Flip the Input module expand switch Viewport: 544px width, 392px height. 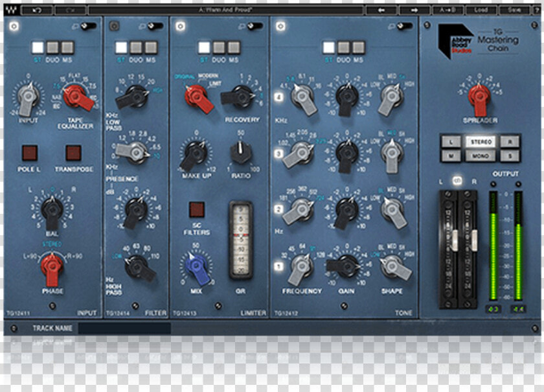88,26
